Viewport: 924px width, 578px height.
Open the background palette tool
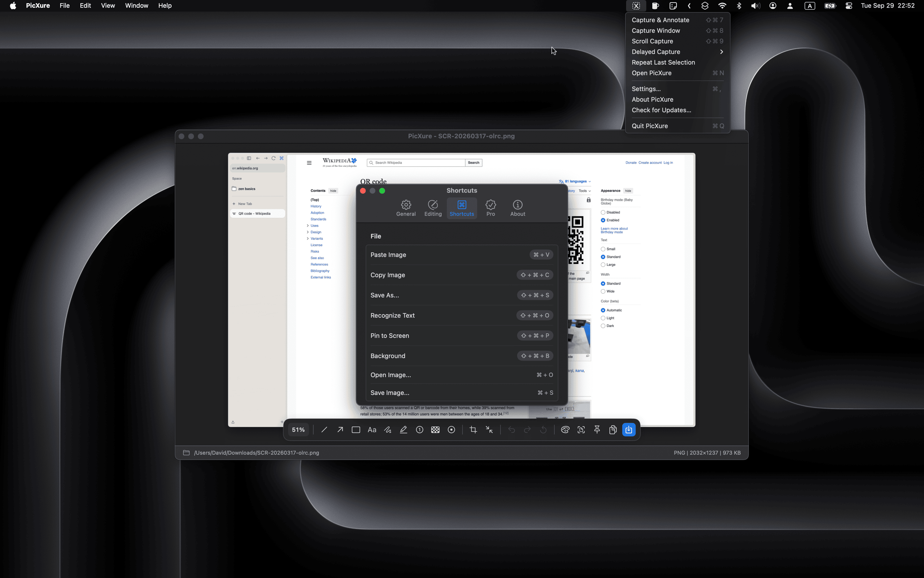point(565,430)
